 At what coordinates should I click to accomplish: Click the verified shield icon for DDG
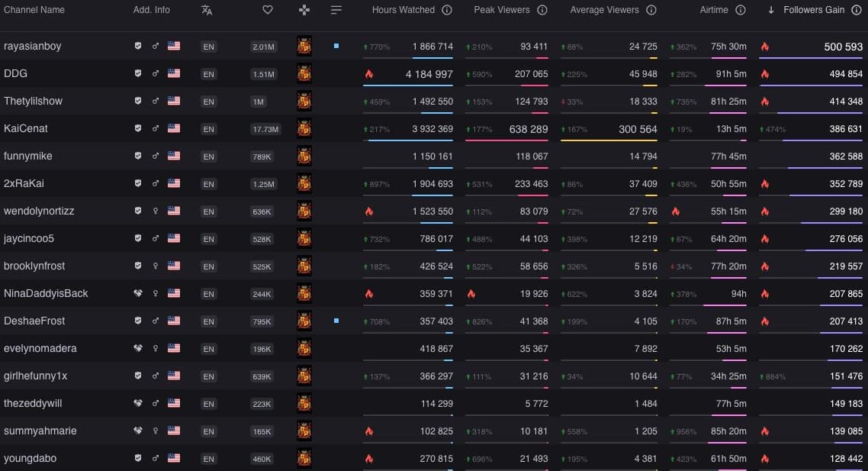(138, 74)
